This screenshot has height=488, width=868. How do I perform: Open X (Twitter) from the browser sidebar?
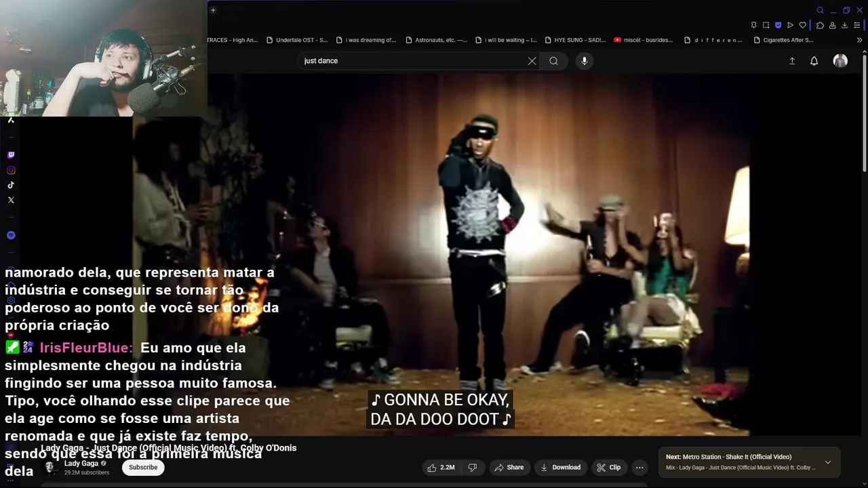tap(11, 200)
